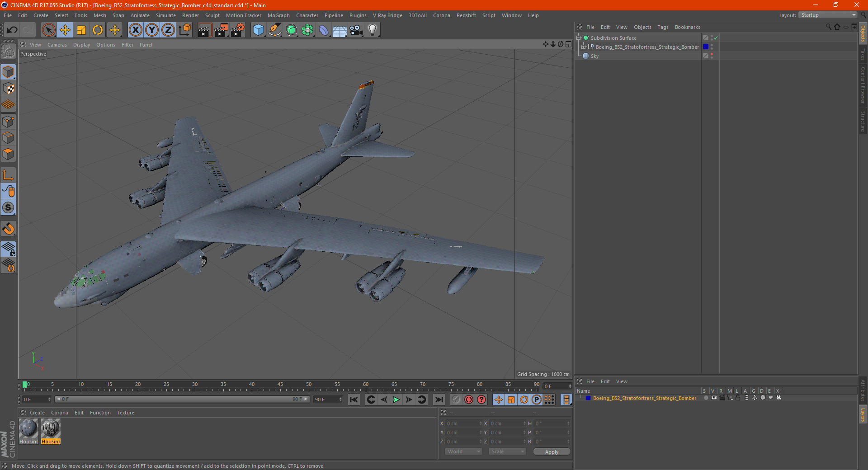Open the Simulate menu

(x=166, y=15)
